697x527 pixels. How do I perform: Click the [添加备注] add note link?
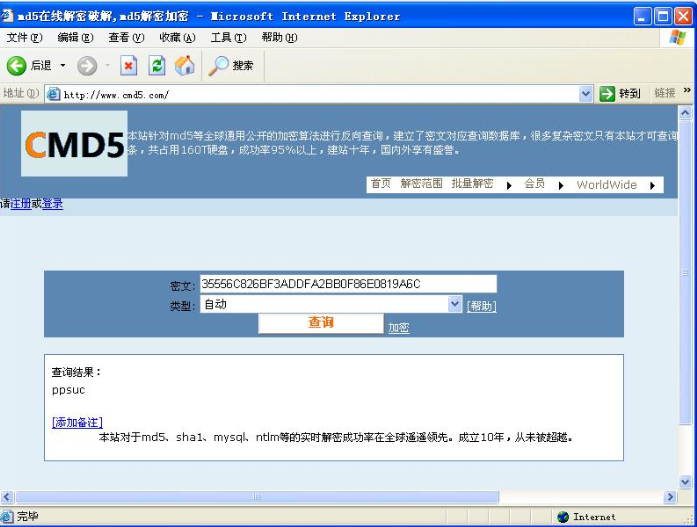[77, 422]
